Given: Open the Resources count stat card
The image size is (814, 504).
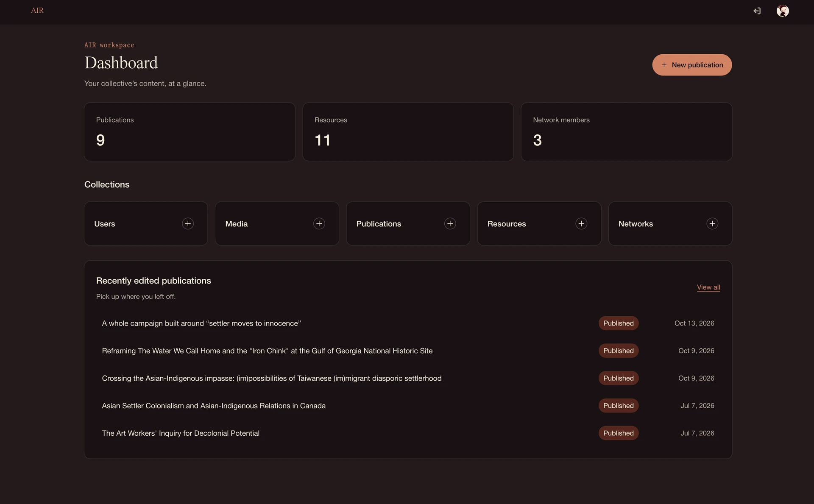Looking at the screenshot, I should coord(408,132).
